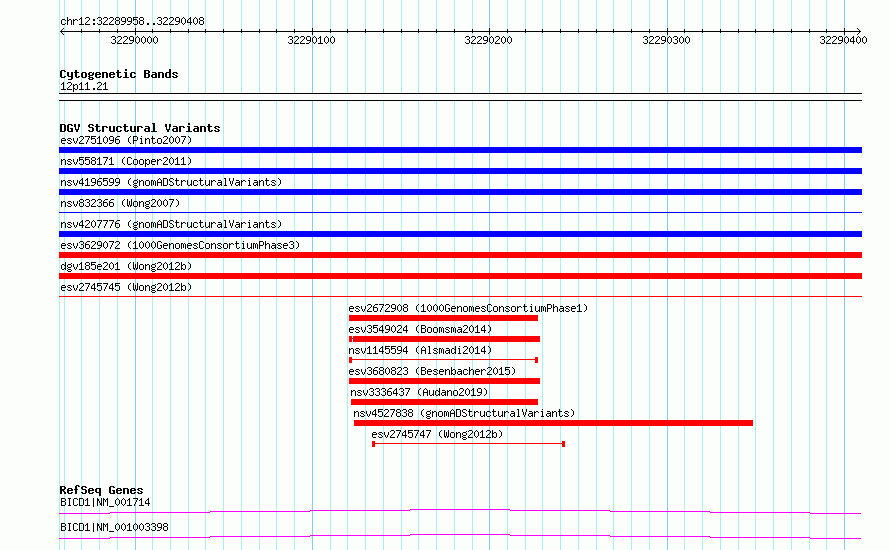Click the red bar under esv3549024
Viewport: 890px width, 550px height.
point(444,339)
